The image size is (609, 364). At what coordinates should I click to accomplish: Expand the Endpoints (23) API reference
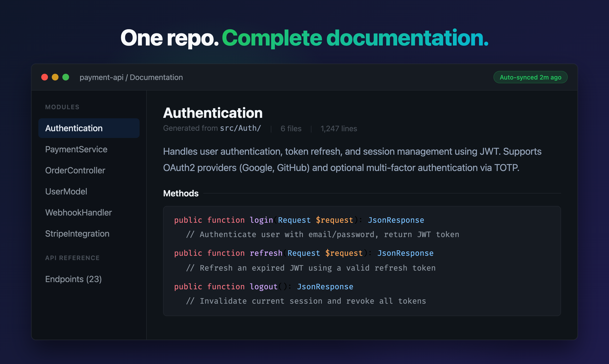pos(73,279)
